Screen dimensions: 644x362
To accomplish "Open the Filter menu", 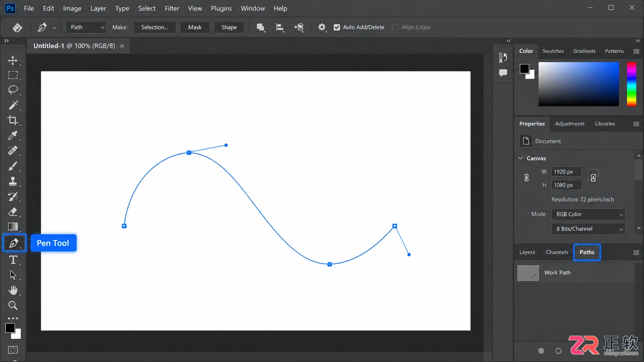I will point(172,8).
